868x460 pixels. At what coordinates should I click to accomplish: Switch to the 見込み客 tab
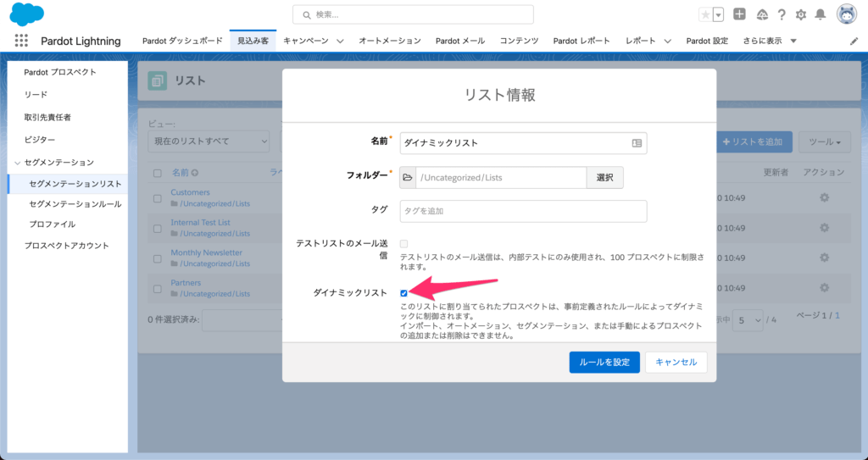click(253, 41)
